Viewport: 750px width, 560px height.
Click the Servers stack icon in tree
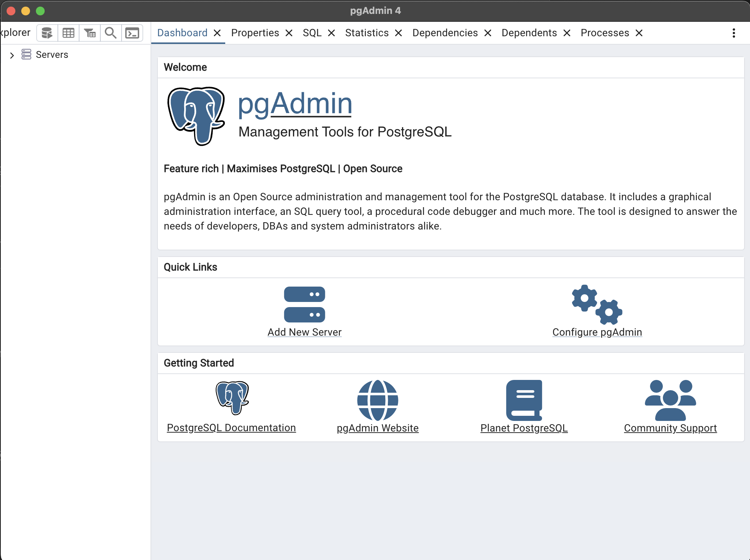coord(26,55)
